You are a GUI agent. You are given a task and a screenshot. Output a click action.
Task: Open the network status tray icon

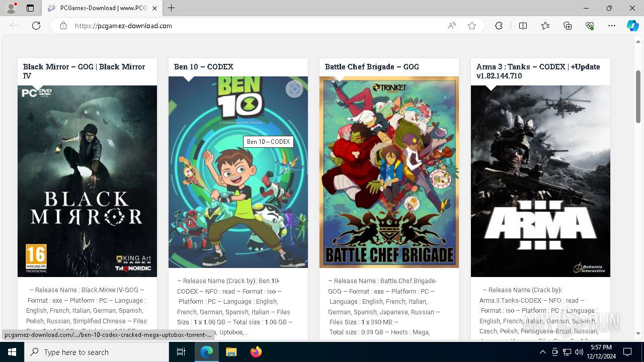(567, 352)
